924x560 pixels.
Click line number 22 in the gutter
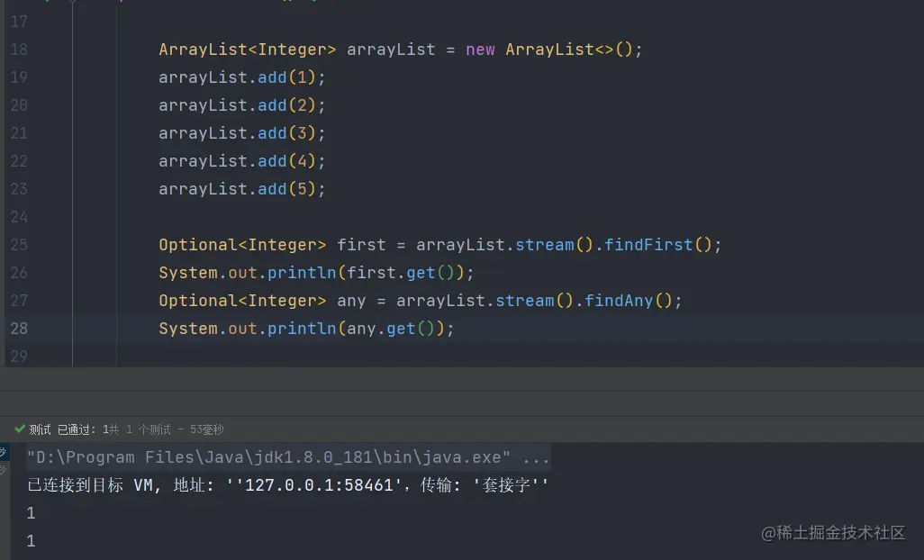point(19,161)
